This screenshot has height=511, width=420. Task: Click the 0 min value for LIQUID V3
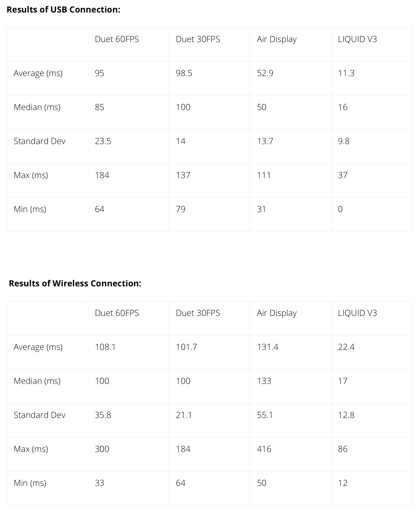(x=340, y=209)
